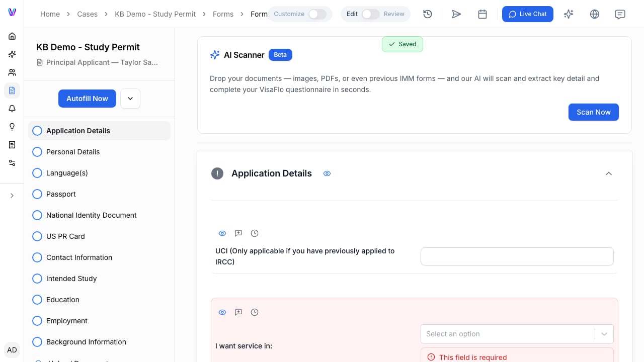Select Employment section
This screenshot has width=644, height=362.
(x=99, y=321)
